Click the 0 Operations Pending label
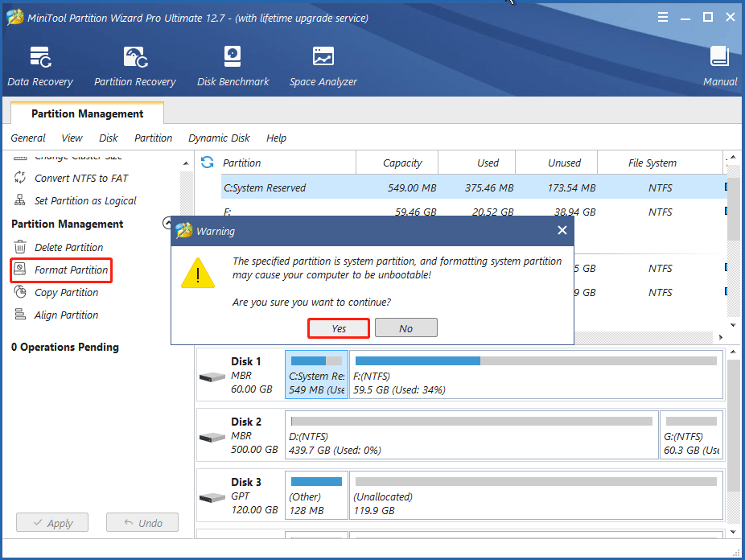Image resolution: width=745 pixels, height=560 pixels. 65,348
